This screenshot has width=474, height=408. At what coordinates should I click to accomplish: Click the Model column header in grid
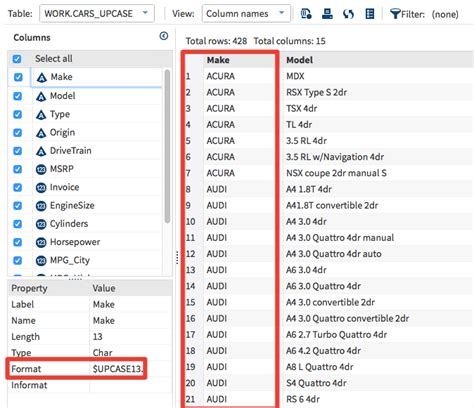pyautogui.click(x=378, y=60)
